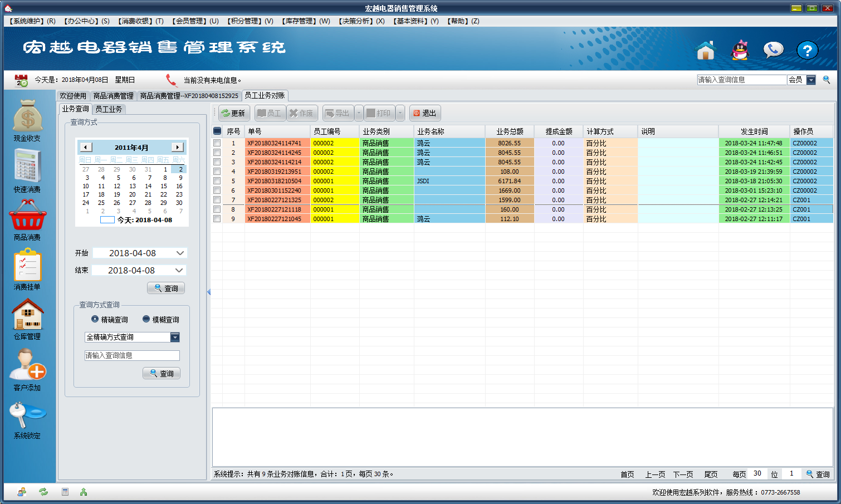Image resolution: width=841 pixels, height=504 pixels.
Task: Check the checkbox for row 1
Action: (217, 143)
